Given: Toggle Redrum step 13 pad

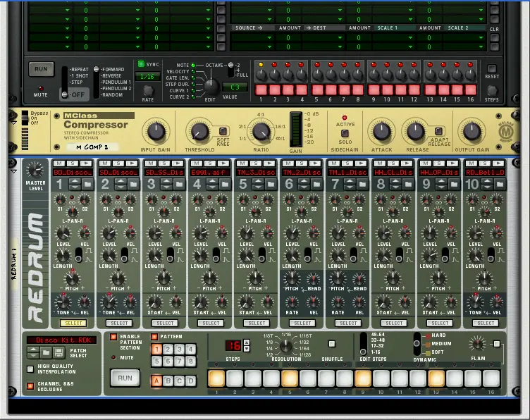Looking at the screenshot, I should [436, 378].
